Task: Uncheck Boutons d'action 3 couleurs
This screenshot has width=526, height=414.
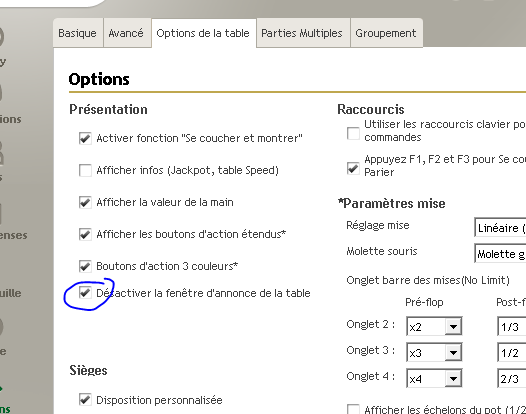Action: point(85,266)
